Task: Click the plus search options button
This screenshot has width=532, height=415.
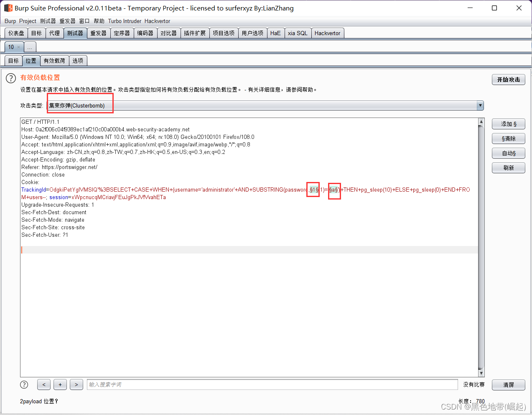Action: (x=60, y=384)
